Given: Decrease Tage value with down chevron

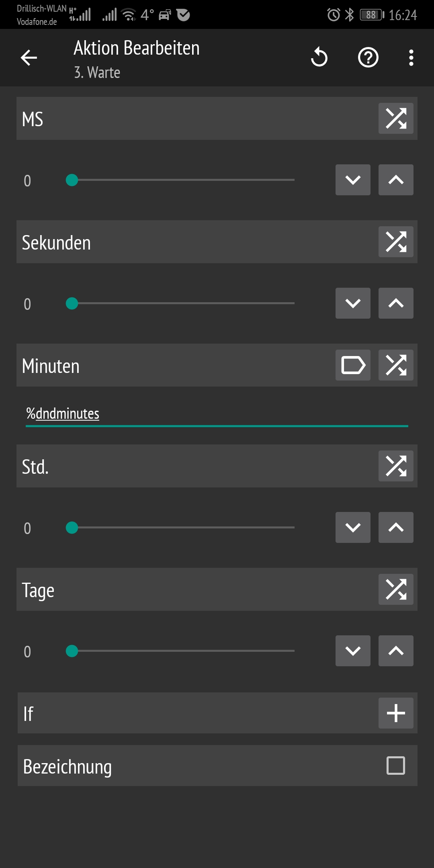Looking at the screenshot, I should [353, 651].
